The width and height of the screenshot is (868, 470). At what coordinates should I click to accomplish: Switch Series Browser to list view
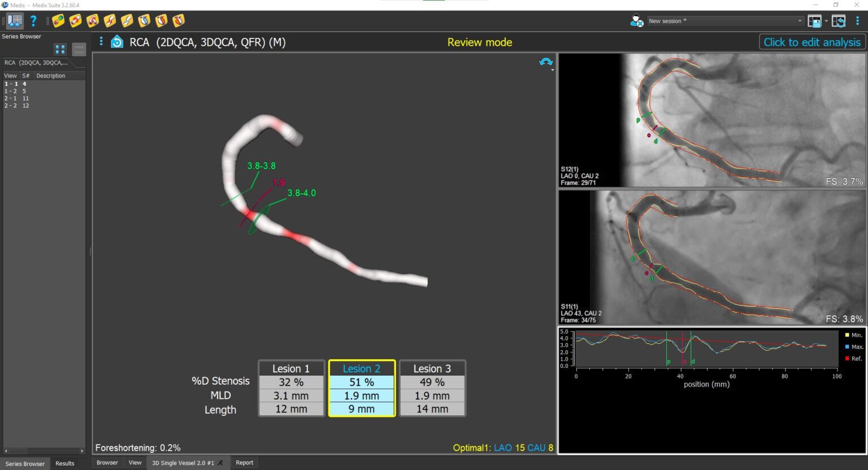click(x=79, y=49)
